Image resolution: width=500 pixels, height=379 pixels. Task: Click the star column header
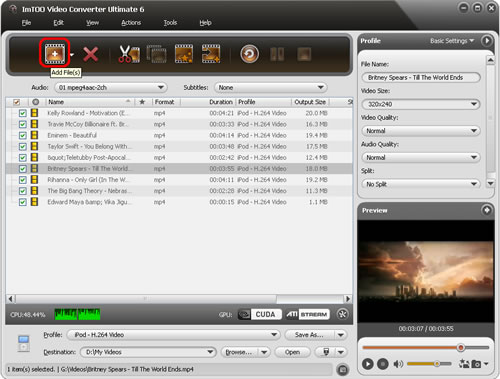pyautogui.click(x=142, y=102)
